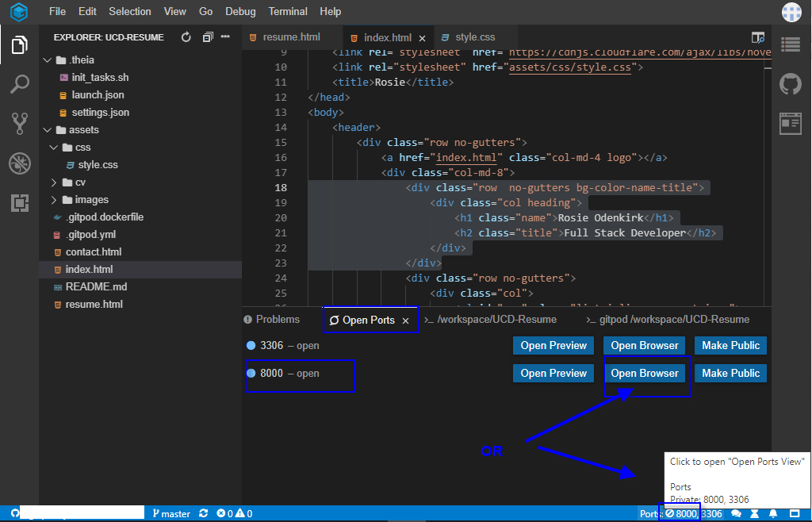
Task: Open the outline list icon in right sidebar
Action: click(x=791, y=44)
